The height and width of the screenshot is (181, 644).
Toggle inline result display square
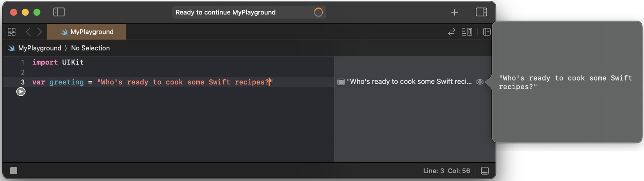[x=341, y=82]
